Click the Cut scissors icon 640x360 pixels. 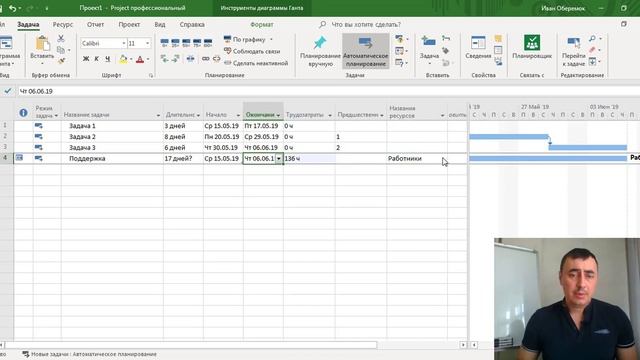[61, 38]
